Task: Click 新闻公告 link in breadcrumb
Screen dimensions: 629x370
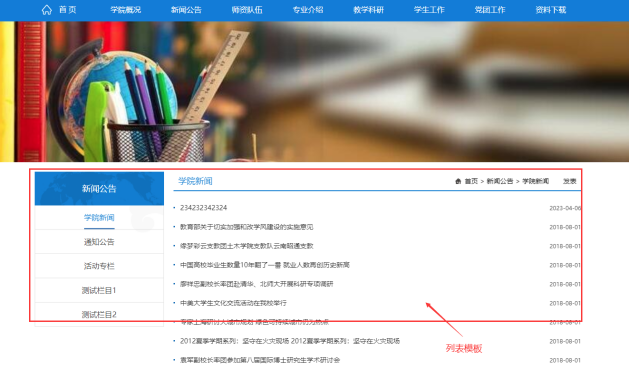Action: (500, 181)
